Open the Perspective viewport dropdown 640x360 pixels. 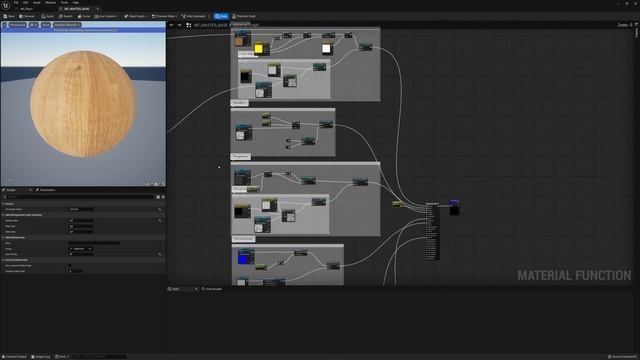[x=17, y=25]
